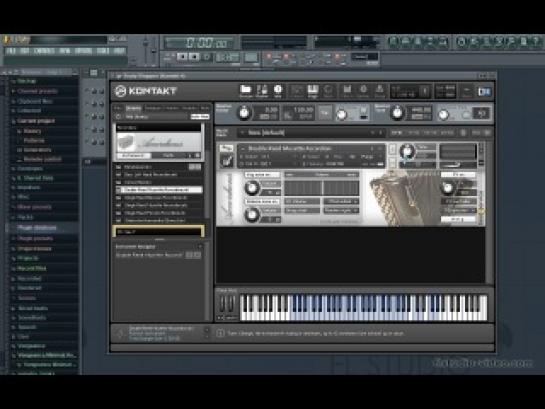Select the 17-32 rack page tab
The image size is (545, 409).
pos(413,133)
